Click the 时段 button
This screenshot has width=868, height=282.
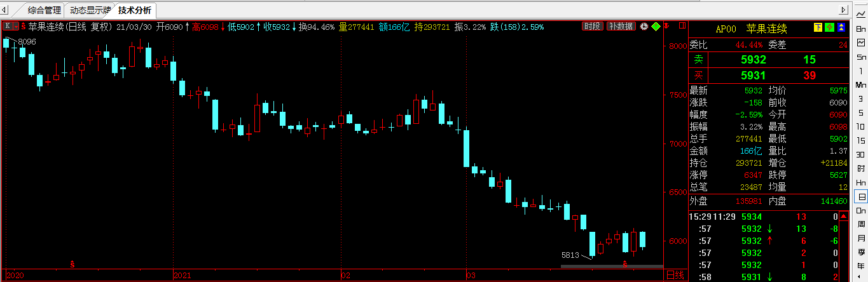coord(593,27)
